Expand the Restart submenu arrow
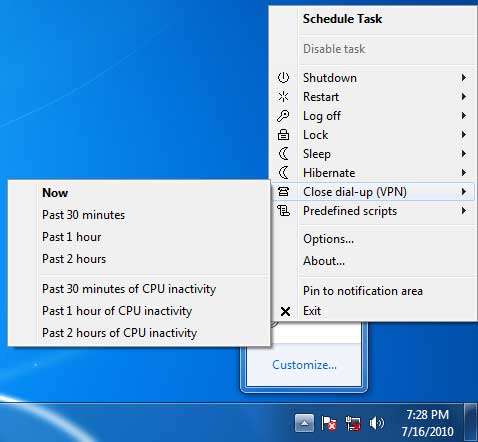 (464, 97)
